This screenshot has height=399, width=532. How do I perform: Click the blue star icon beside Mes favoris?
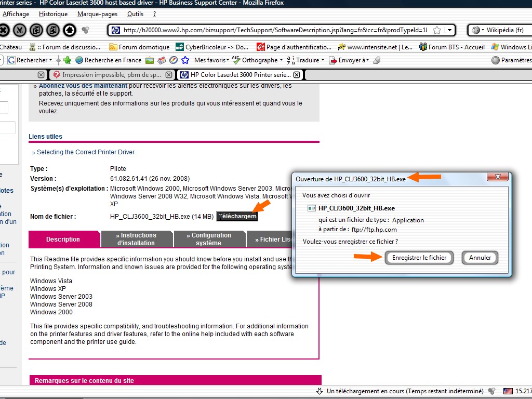click(x=184, y=60)
